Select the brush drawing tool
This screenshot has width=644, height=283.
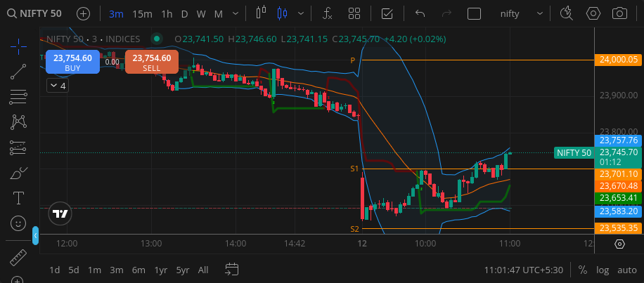tap(19, 173)
